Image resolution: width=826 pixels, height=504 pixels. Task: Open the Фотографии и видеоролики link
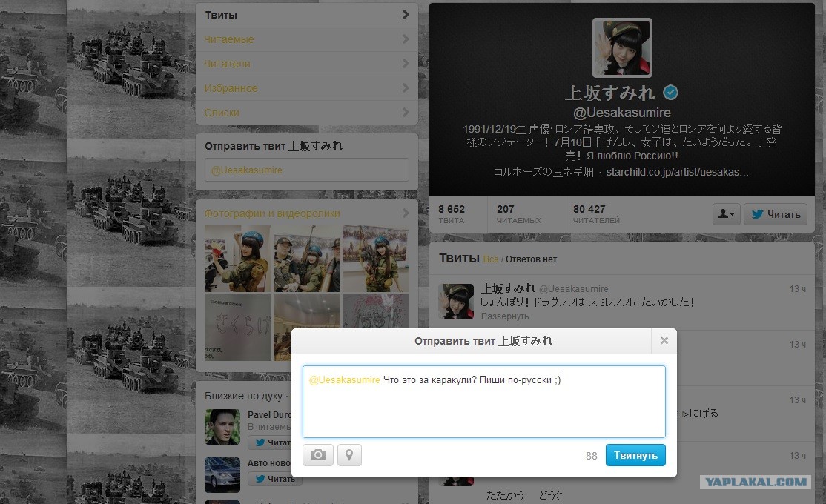point(272,213)
